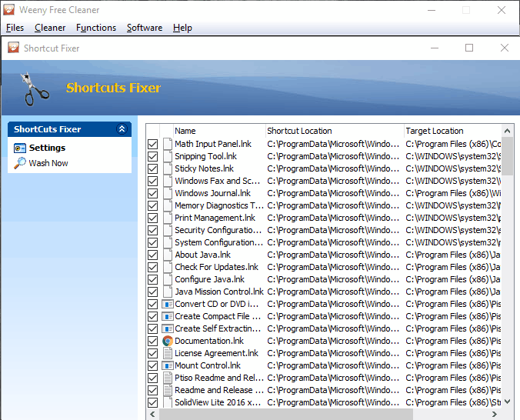
Task: Click the vertical scrollbar thumb
Action: (507, 156)
